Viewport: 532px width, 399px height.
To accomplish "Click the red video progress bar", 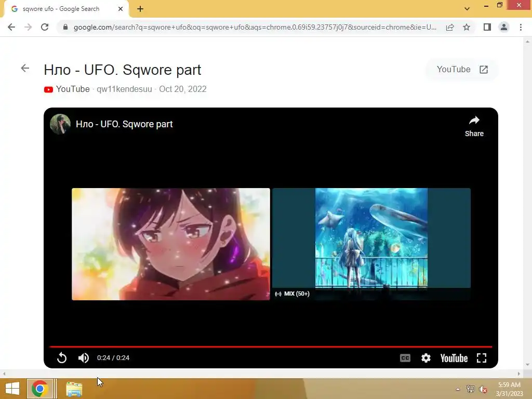I will pos(271,347).
